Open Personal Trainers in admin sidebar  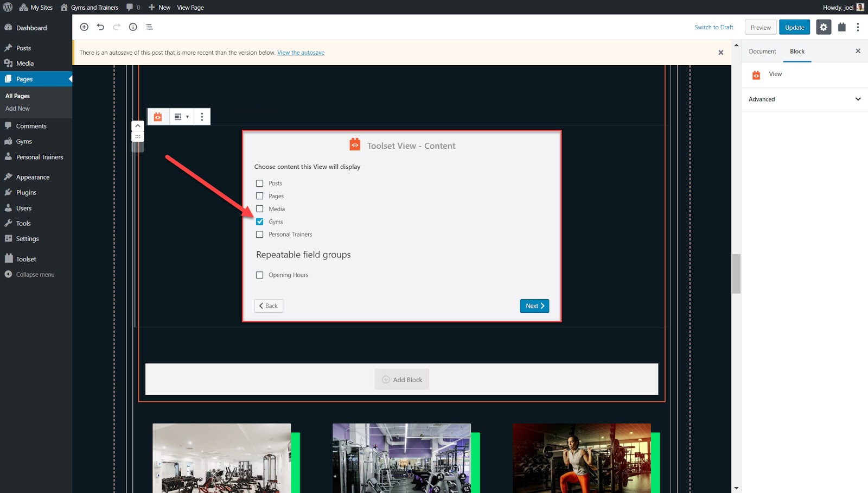point(40,157)
